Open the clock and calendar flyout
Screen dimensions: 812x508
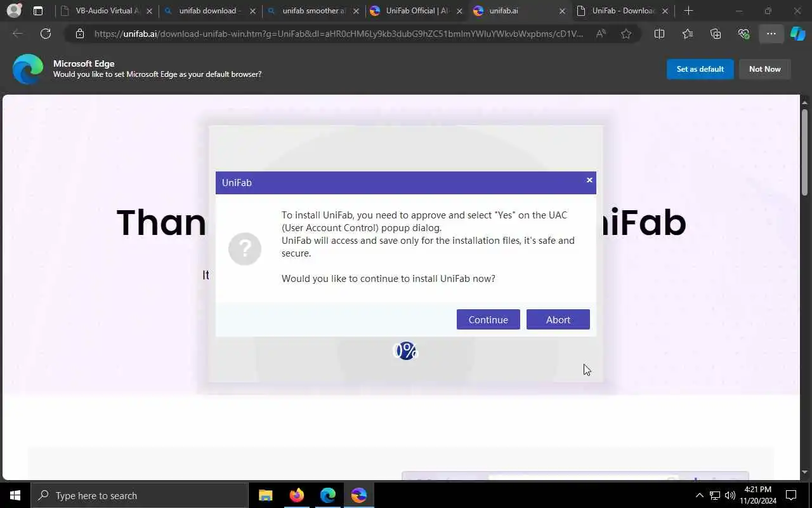pyautogui.click(x=757, y=495)
